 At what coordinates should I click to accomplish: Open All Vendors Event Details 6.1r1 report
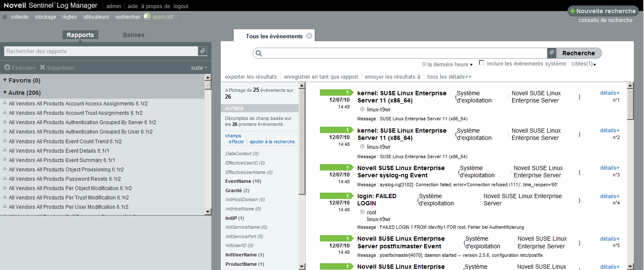[59, 151]
